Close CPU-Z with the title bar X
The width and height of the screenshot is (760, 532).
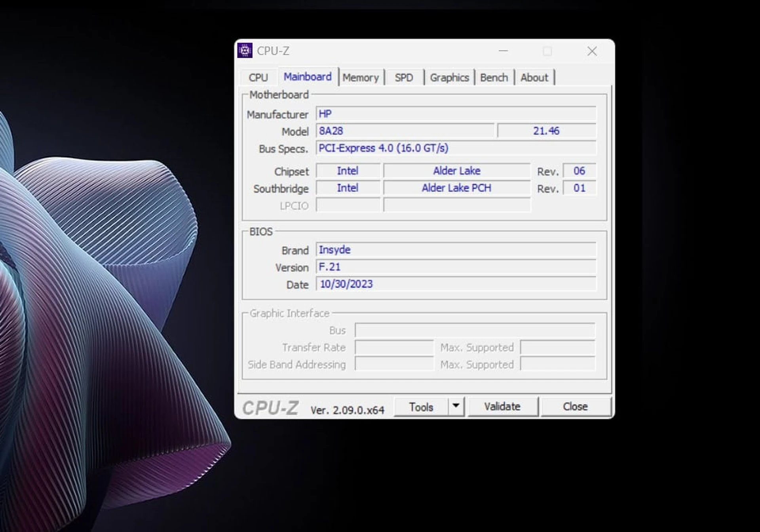point(592,51)
